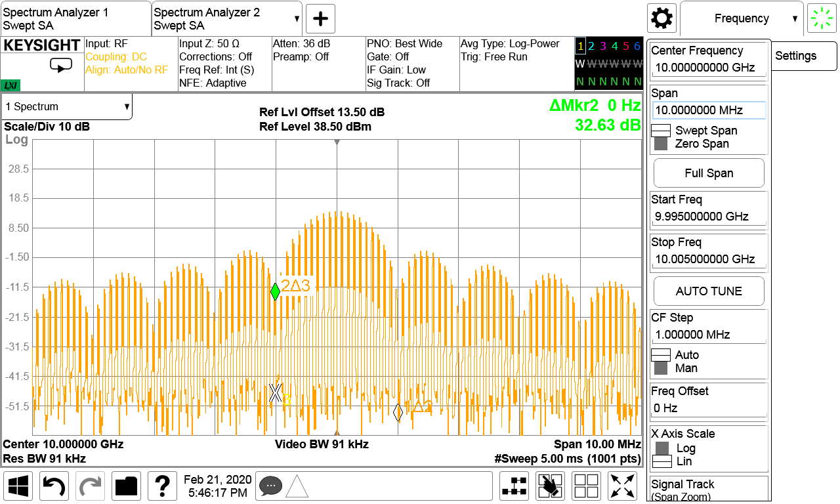Select the X reference marker on the trace

(x=276, y=392)
